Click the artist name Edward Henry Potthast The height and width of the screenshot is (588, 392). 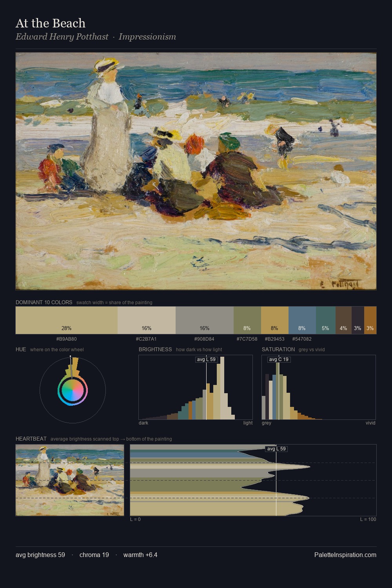[62, 37]
